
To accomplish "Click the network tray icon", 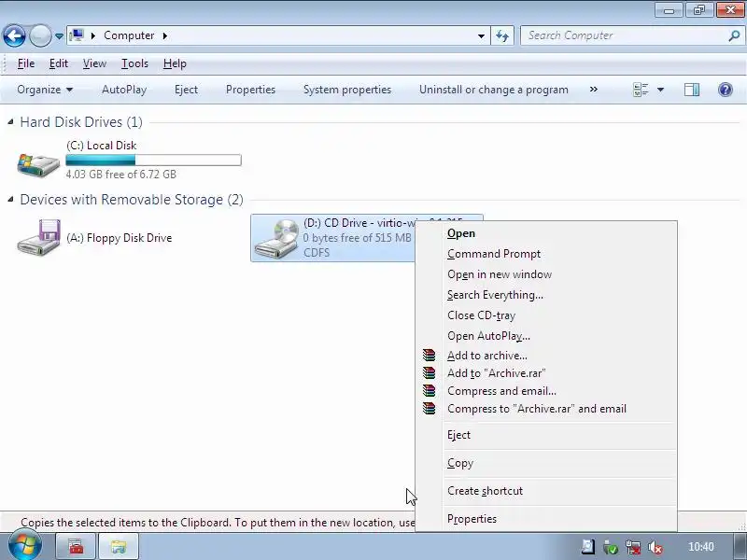I will point(633,547).
